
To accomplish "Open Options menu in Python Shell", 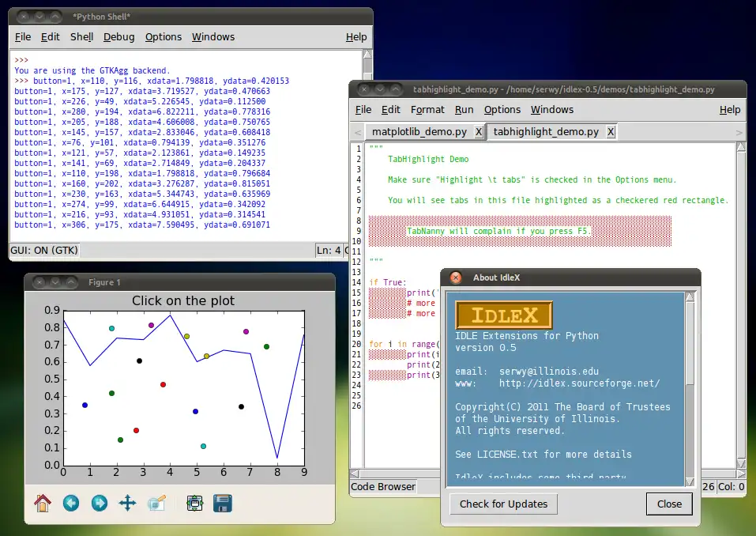I will (x=164, y=36).
